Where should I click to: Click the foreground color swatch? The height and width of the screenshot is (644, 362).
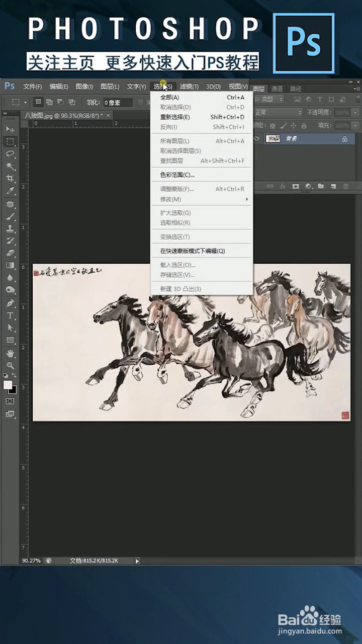(x=7, y=384)
